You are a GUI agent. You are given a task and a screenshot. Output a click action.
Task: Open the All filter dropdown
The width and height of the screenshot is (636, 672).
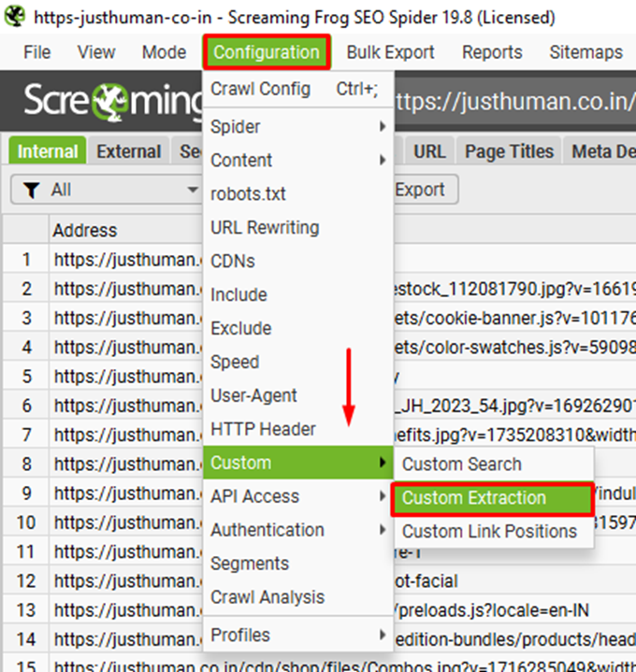pos(106,190)
